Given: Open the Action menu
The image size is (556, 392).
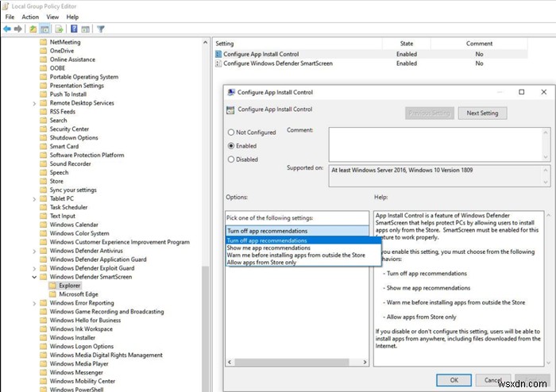Looking at the screenshot, I should click(x=30, y=17).
